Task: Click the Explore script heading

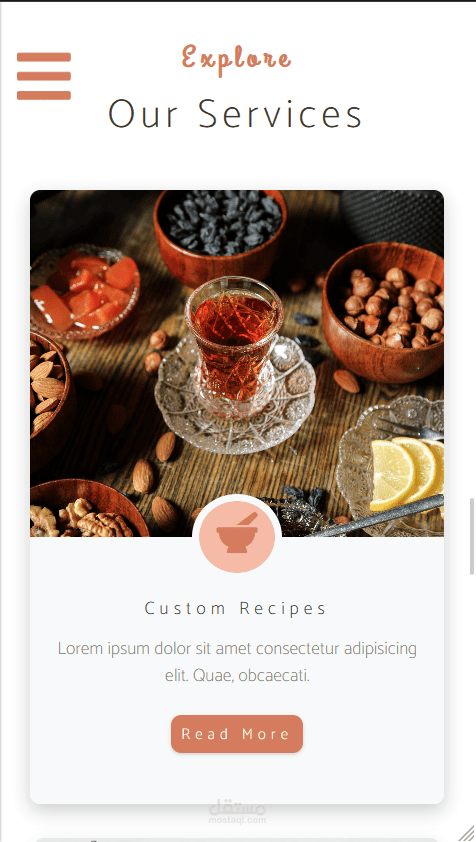Action: [x=236, y=59]
